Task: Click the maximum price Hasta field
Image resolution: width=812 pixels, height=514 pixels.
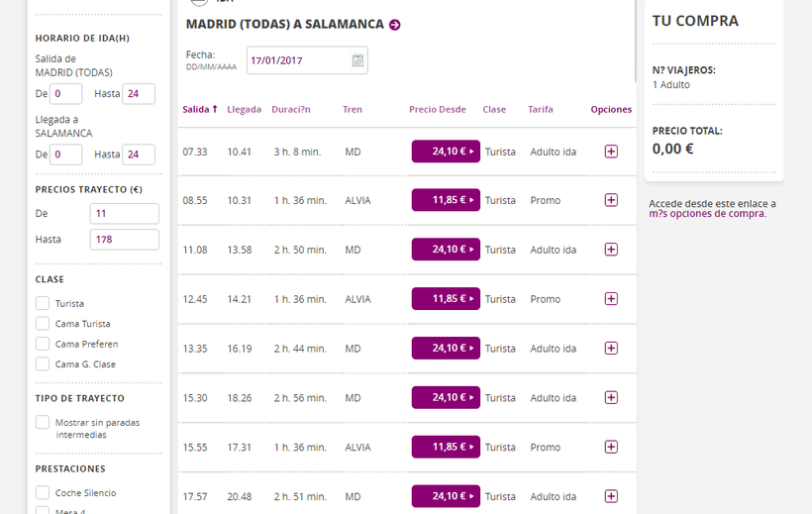Action: pos(124,240)
